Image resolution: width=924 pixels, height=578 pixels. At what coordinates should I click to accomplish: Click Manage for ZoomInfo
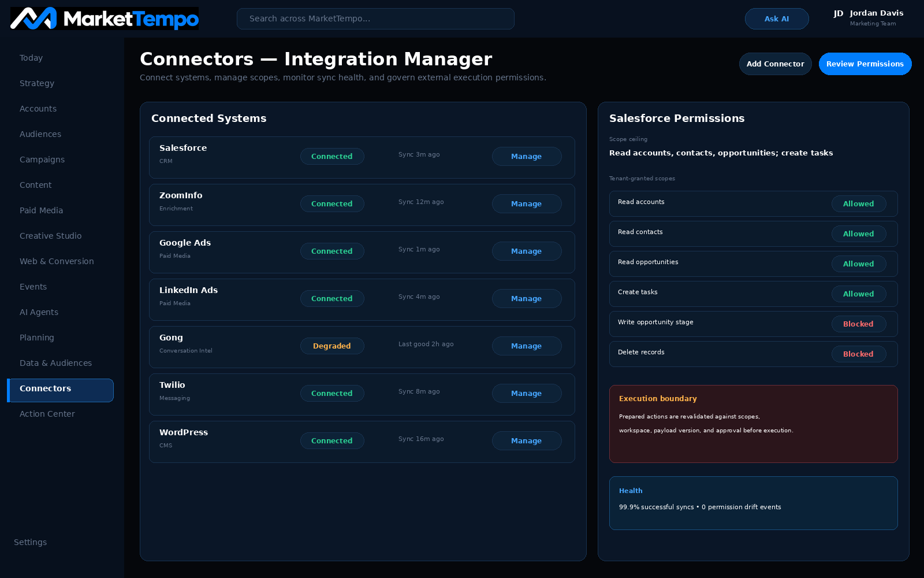[526, 203]
